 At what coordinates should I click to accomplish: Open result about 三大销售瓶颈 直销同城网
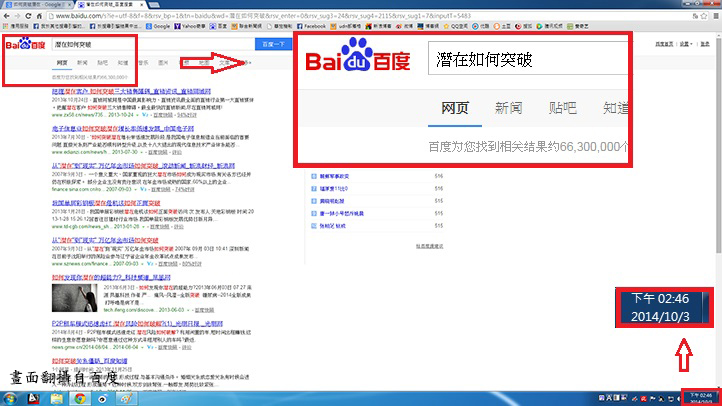point(131,91)
